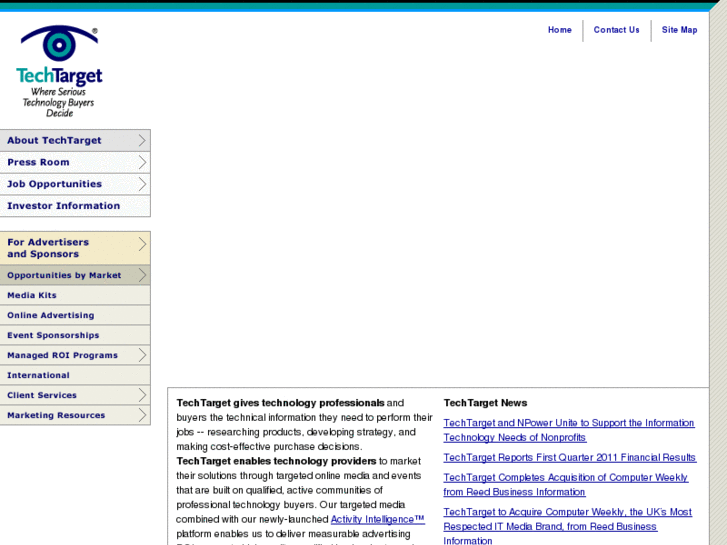Select For Advertisers and Sponsors heading

click(x=75, y=248)
